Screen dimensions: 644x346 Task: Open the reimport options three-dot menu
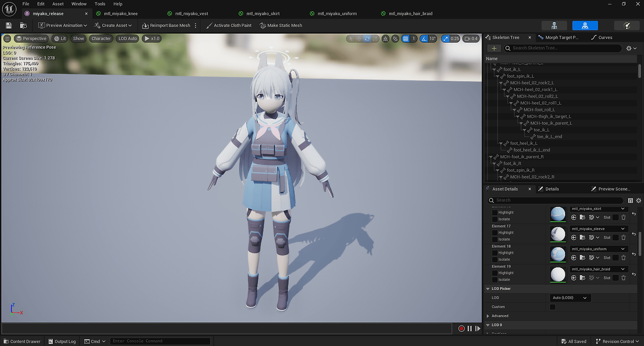tap(196, 25)
